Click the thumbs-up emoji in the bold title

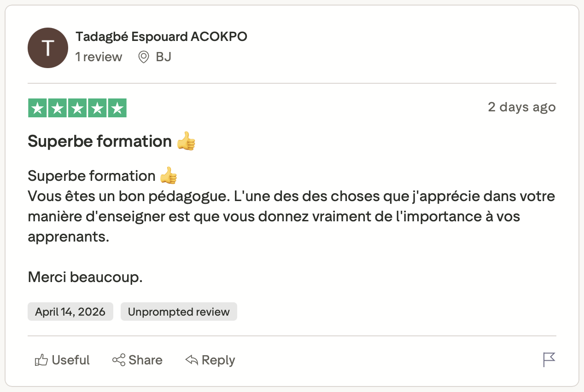[x=186, y=141]
